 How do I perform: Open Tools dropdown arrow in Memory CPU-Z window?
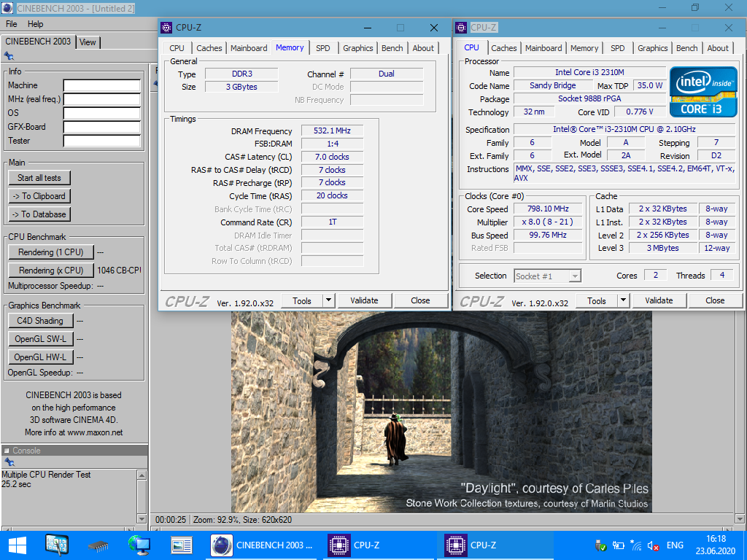click(328, 300)
